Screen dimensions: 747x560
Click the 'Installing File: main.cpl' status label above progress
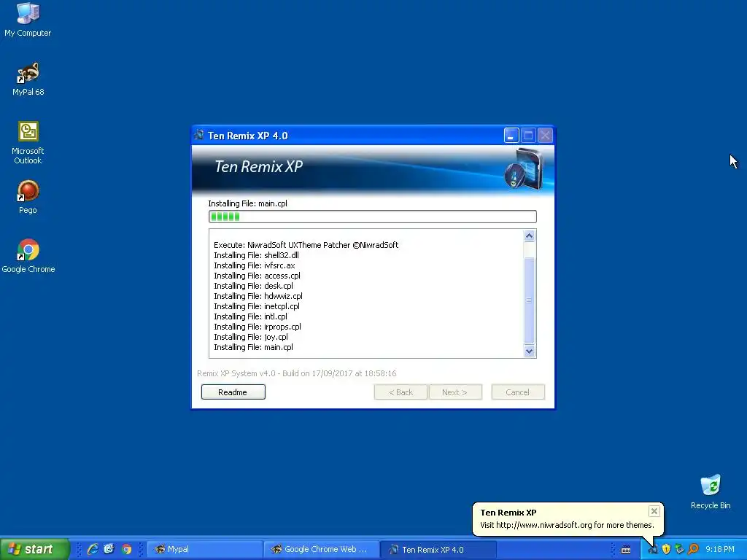[248, 203]
